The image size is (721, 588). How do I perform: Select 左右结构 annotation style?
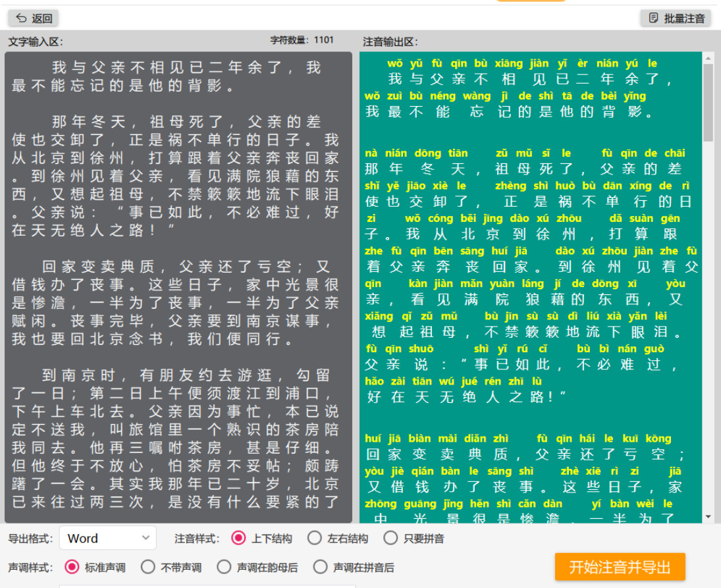coord(315,538)
